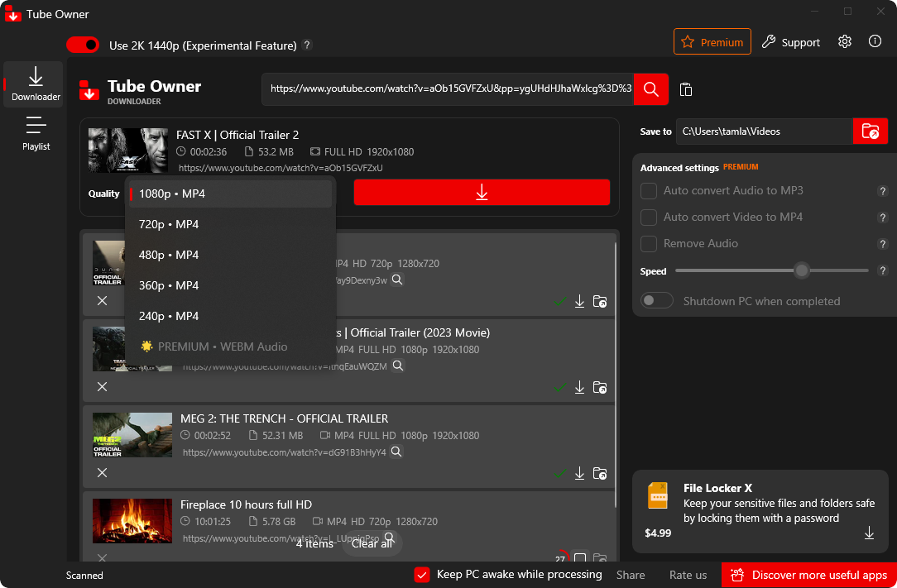Image resolution: width=897 pixels, height=588 pixels.
Task: Show help for Remove Audio option
Action: [883, 244]
